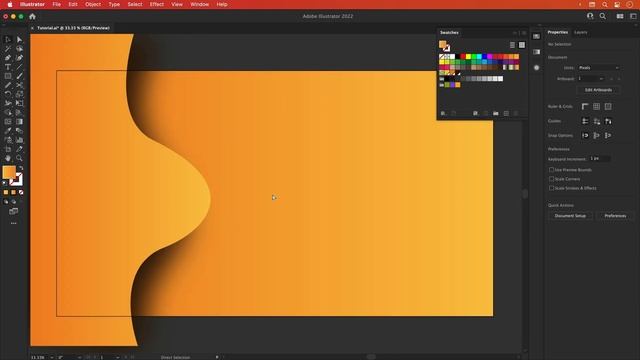
Task: Open the Window menu
Action: (x=199, y=4)
